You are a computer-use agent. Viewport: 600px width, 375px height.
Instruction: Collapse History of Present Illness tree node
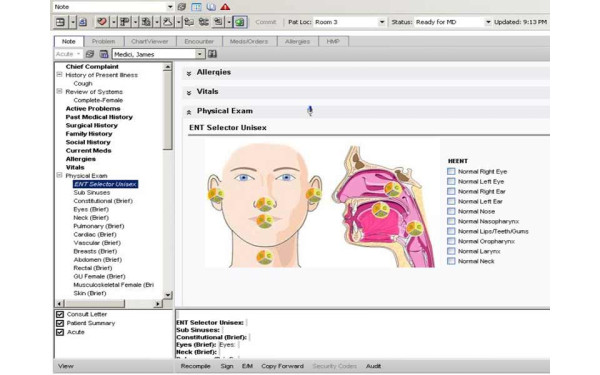[59, 75]
